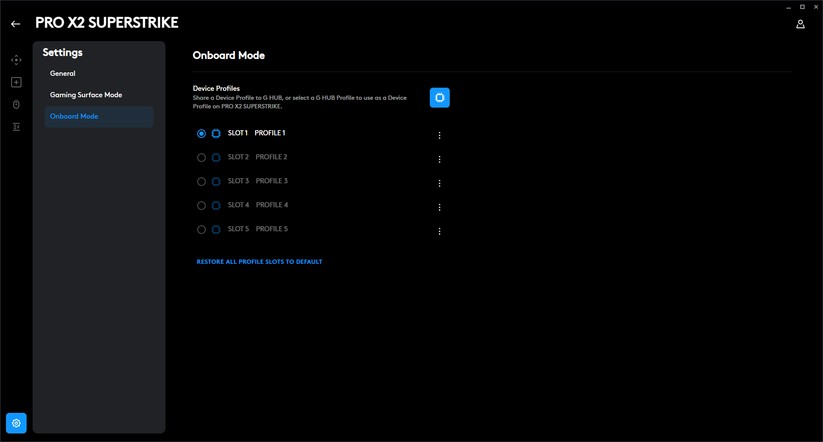Click chip icon for SLOT 5

(x=216, y=229)
